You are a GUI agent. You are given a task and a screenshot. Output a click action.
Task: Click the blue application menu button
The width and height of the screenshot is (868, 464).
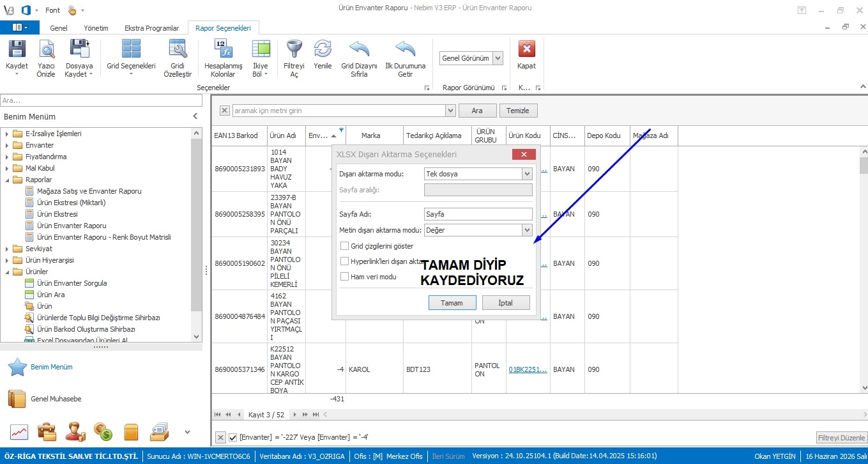click(20, 27)
